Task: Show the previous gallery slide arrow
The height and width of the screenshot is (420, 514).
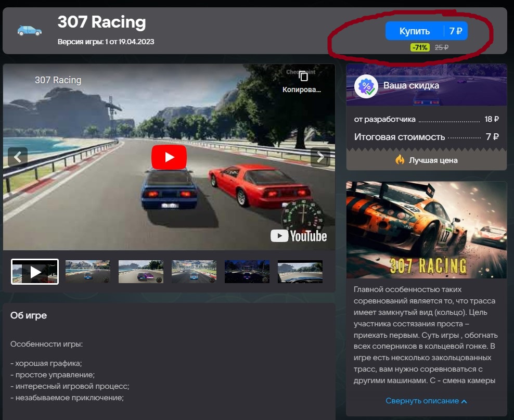Action: click(18, 157)
